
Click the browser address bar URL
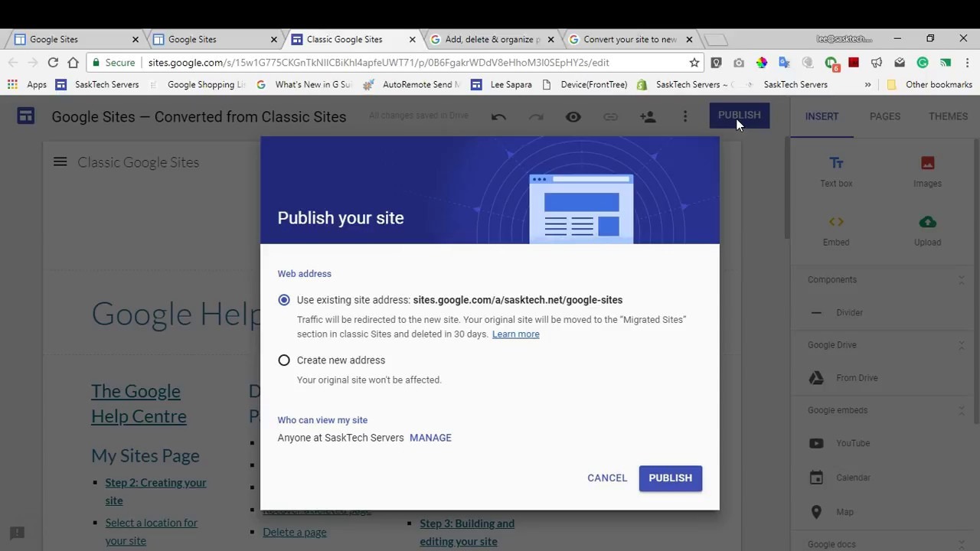coord(378,63)
